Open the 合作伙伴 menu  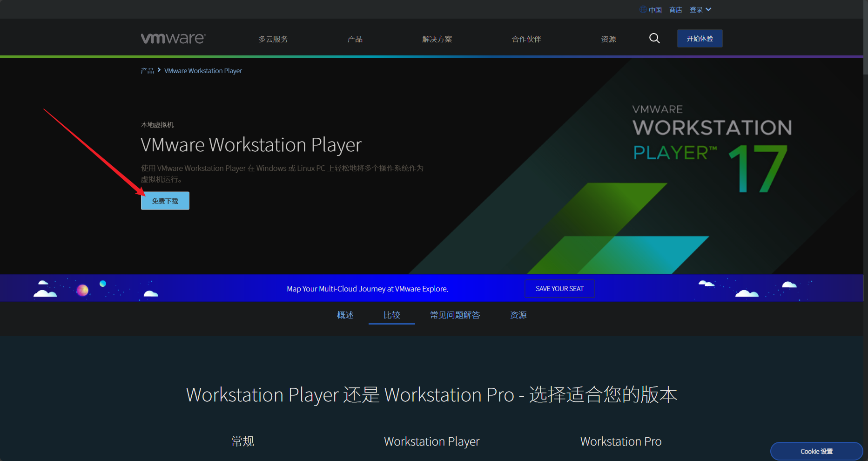click(x=526, y=39)
